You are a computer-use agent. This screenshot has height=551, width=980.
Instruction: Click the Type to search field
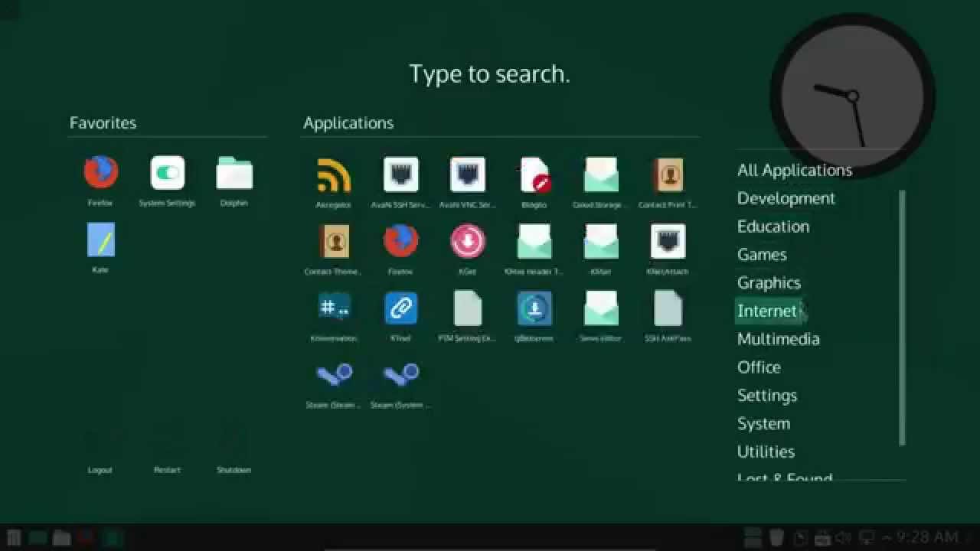(489, 73)
